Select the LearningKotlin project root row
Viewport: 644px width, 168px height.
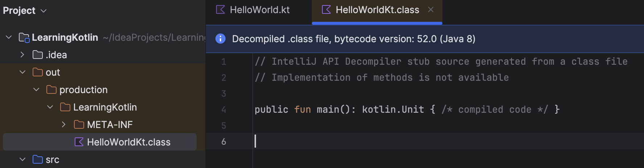pos(103,37)
